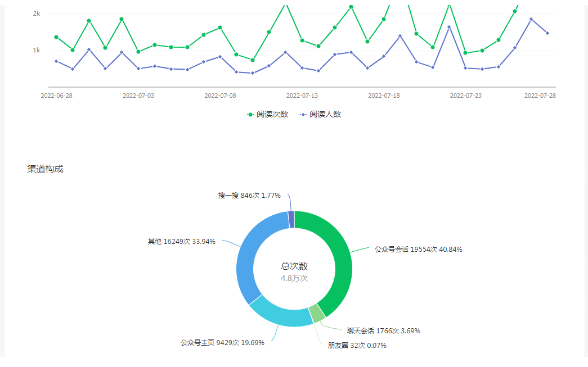Click label 朋友圈 32次 0.07%
The height and width of the screenshot is (367, 588).
pos(357,345)
